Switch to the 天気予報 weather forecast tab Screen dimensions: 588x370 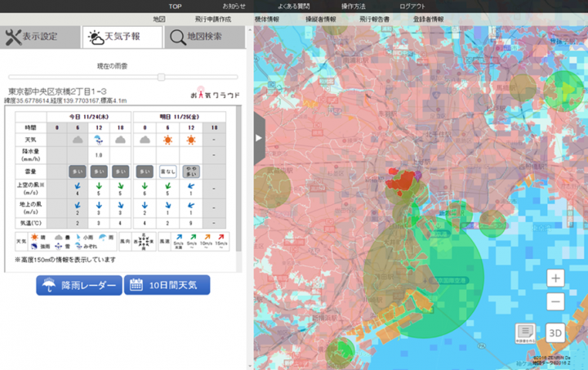coord(121,37)
